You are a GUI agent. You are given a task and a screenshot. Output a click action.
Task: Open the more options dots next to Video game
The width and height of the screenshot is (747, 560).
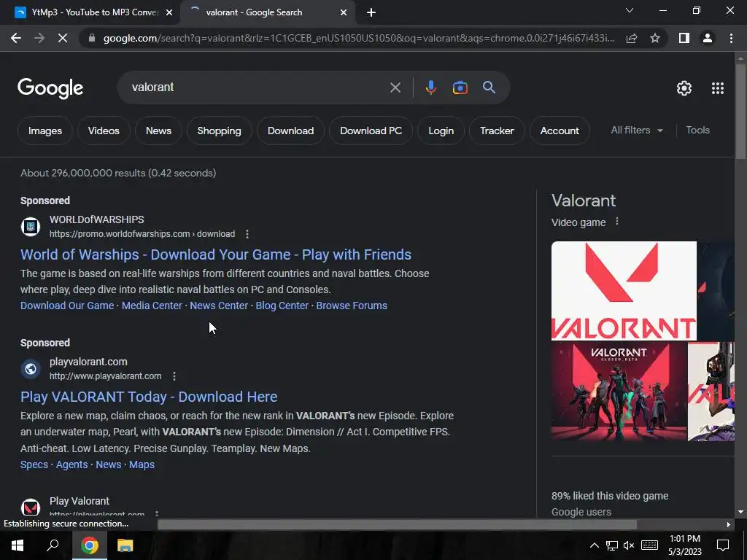(617, 222)
